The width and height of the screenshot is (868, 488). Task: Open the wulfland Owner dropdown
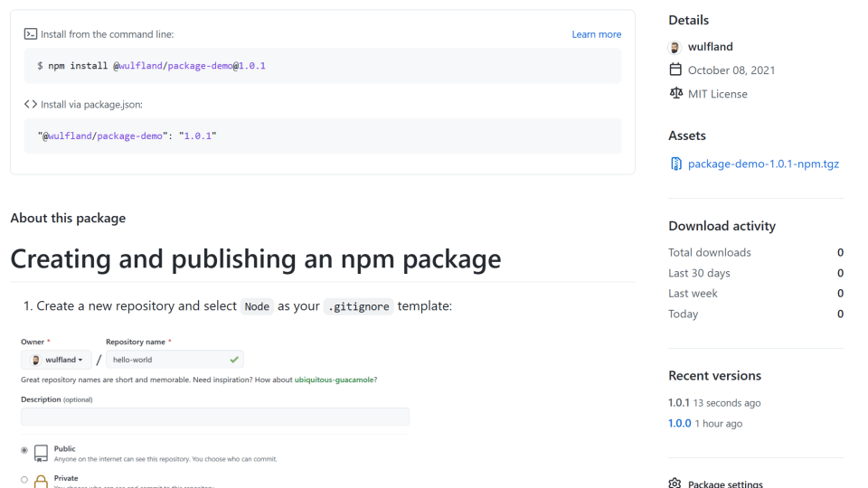click(x=57, y=360)
